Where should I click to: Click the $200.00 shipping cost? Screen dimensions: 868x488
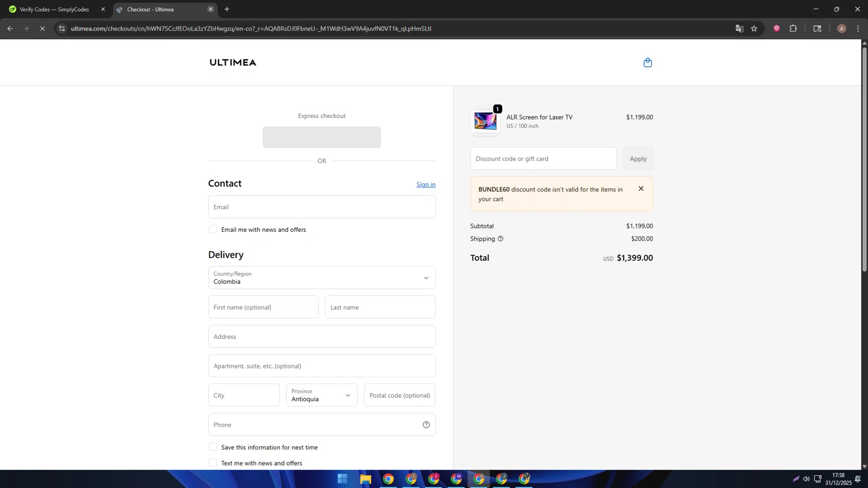642,239
